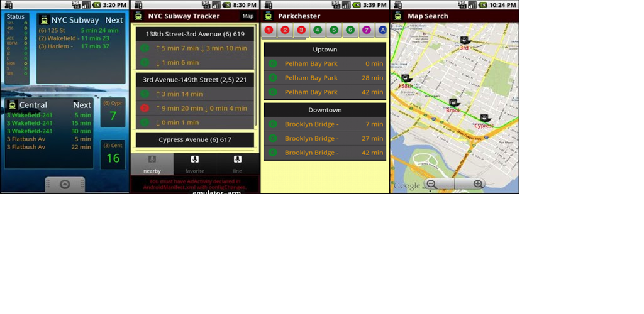Image resolution: width=644 pixels, height=314 pixels.
Task: Switch to the favorite tab
Action: 195,165
